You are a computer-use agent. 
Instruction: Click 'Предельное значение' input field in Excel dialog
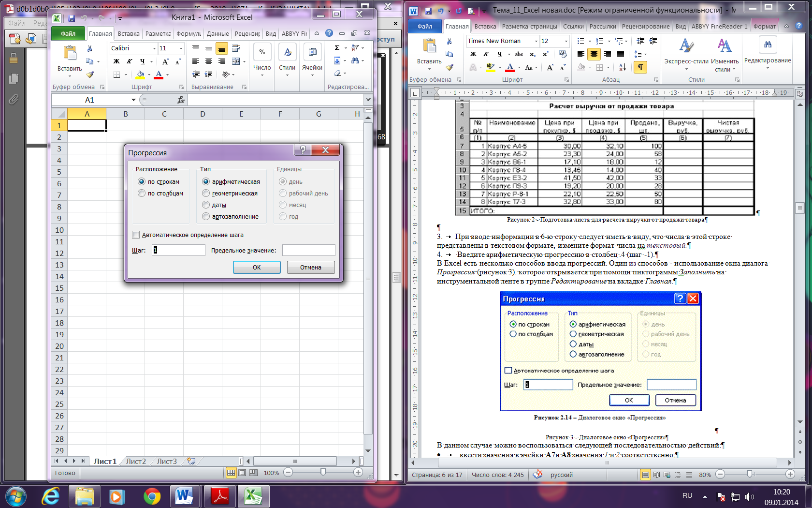tap(309, 250)
